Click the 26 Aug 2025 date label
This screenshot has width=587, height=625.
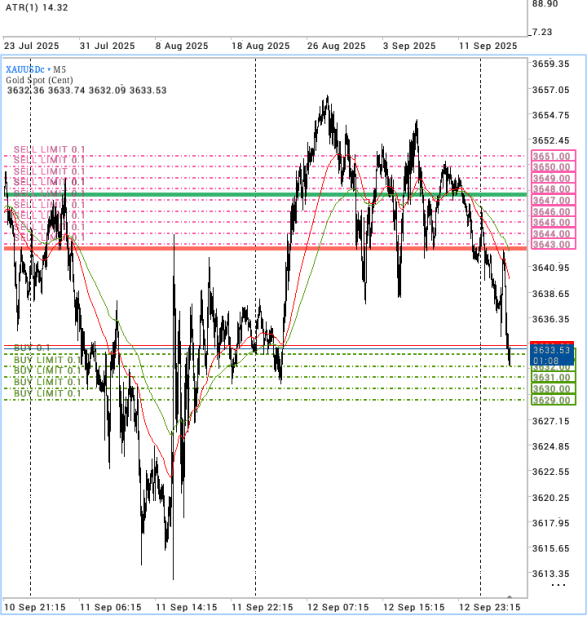336,46
